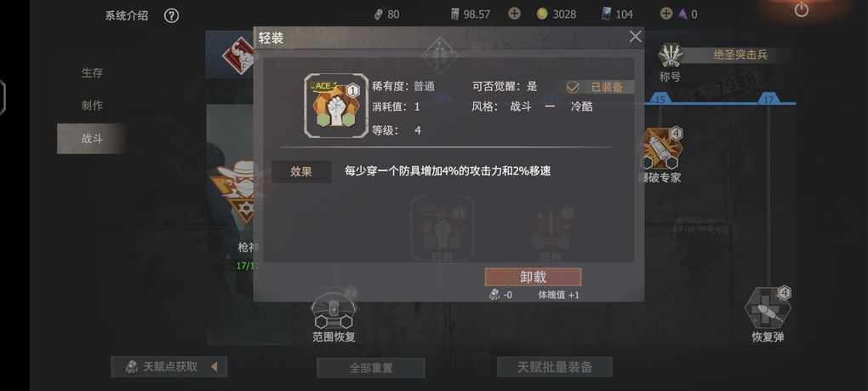Open the 枪神 cowboy badge

[x=239, y=191]
